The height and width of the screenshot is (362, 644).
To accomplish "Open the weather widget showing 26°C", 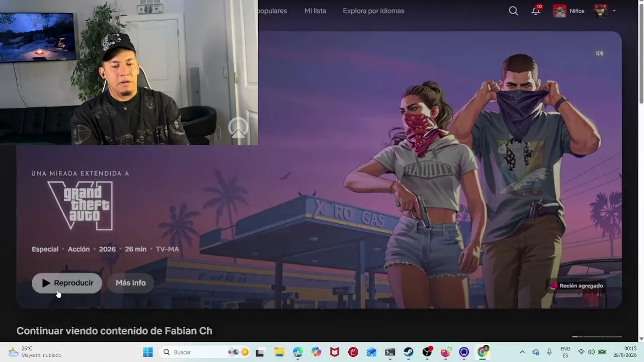I will point(35,352).
